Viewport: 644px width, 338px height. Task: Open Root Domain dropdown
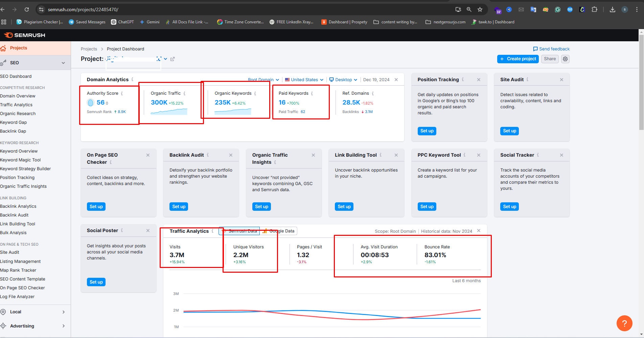click(263, 80)
